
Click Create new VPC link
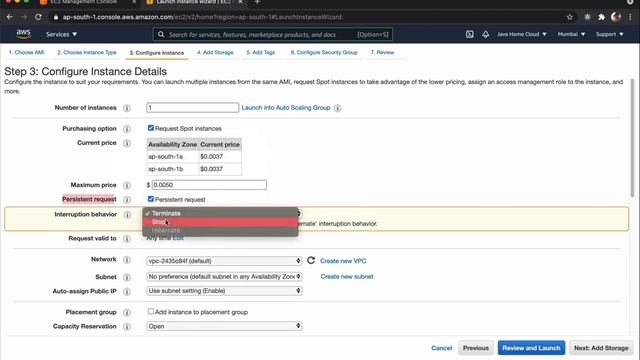pos(343,261)
